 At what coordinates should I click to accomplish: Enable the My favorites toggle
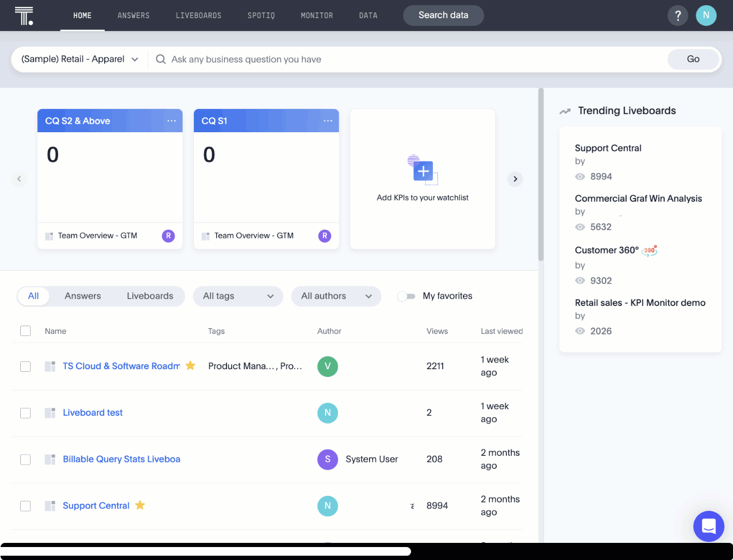click(406, 296)
